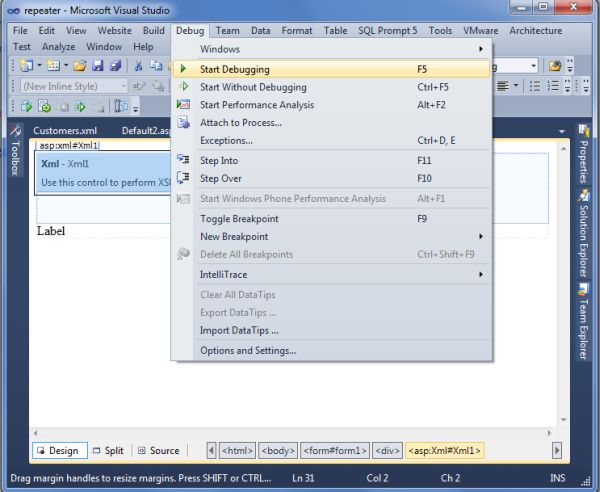Choose Start Debugging from Debug menu
Image resolution: width=600 pixels, height=492 pixels.
331,69
